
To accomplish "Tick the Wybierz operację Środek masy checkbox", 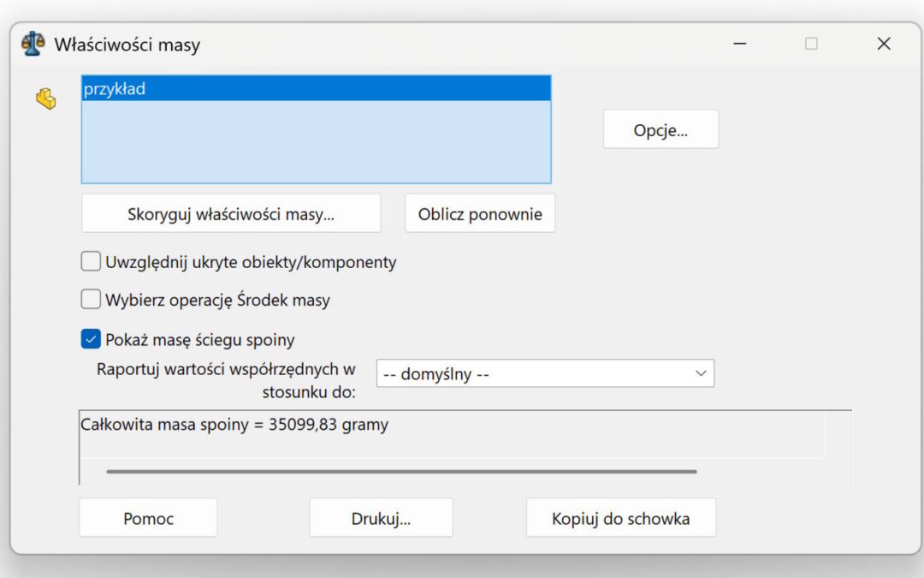I will point(91,300).
